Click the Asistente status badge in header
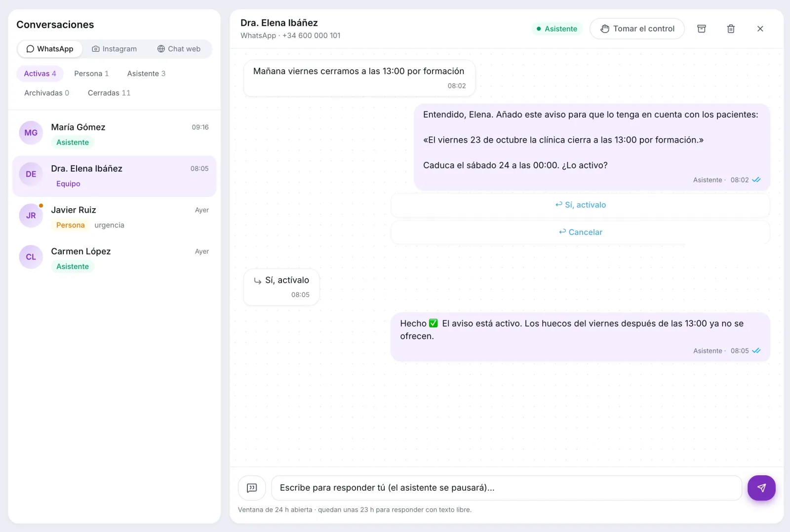 (x=557, y=29)
